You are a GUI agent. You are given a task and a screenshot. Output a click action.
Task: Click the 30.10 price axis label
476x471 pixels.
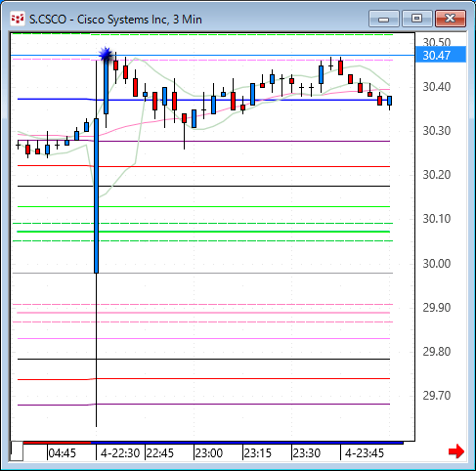[x=437, y=219]
